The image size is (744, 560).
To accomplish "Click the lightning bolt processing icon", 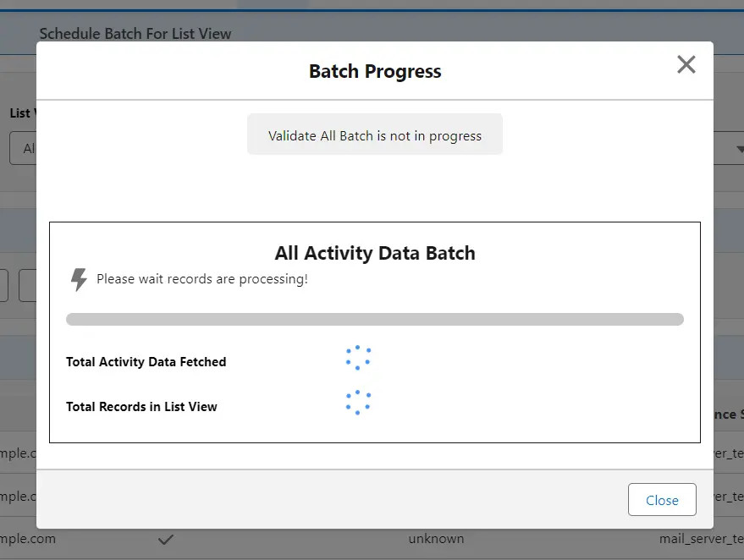I will (79, 277).
